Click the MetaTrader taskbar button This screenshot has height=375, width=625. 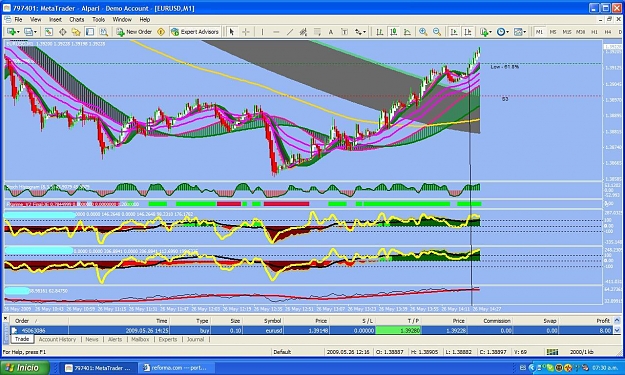click(99, 368)
